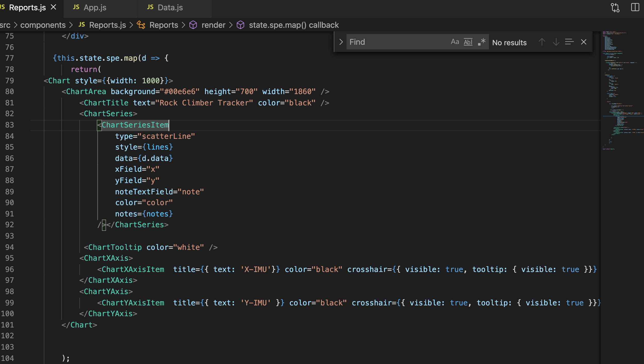Viewport: 644px width, 364px height.
Task: Click the split editor right icon
Action: point(635,7)
